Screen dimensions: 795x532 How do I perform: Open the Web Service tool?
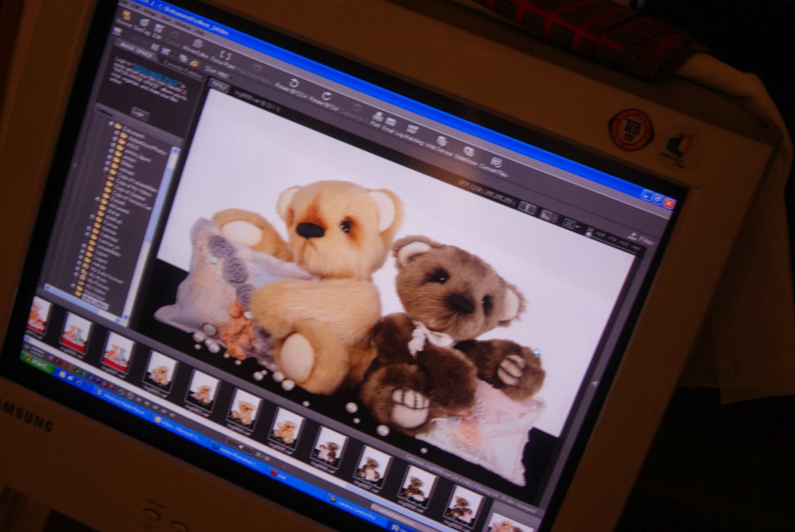[x=441, y=145]
